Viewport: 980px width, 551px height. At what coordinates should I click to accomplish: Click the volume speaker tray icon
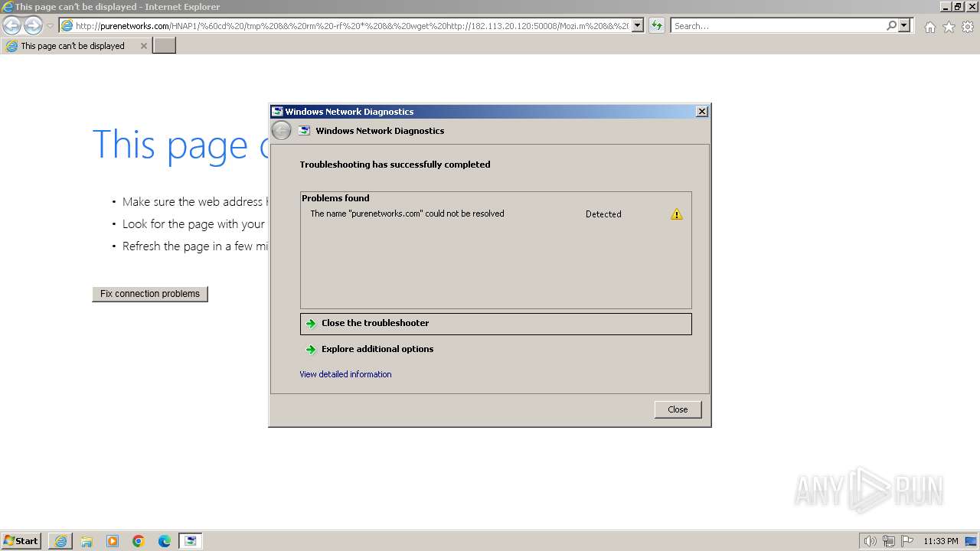tap(870, 541)
